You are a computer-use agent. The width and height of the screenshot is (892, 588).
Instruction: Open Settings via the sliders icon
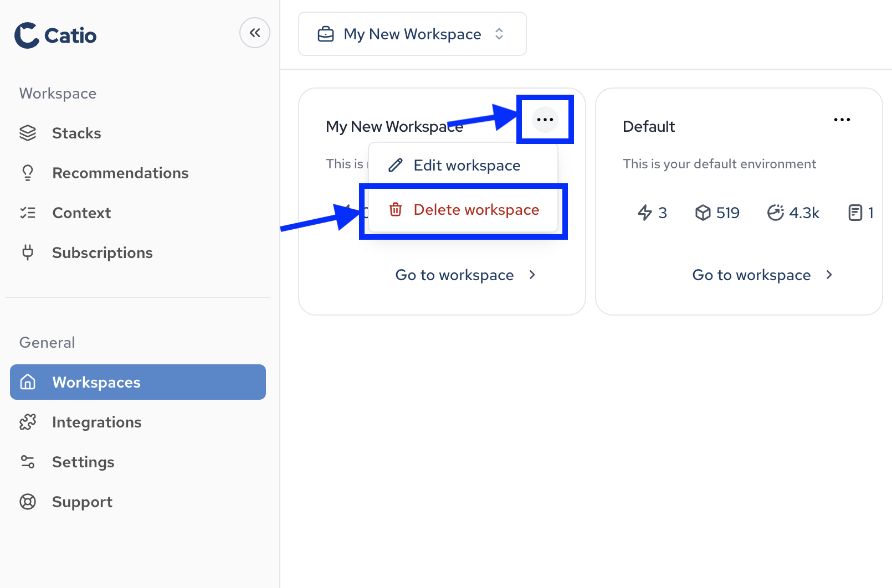click(27, 462)
